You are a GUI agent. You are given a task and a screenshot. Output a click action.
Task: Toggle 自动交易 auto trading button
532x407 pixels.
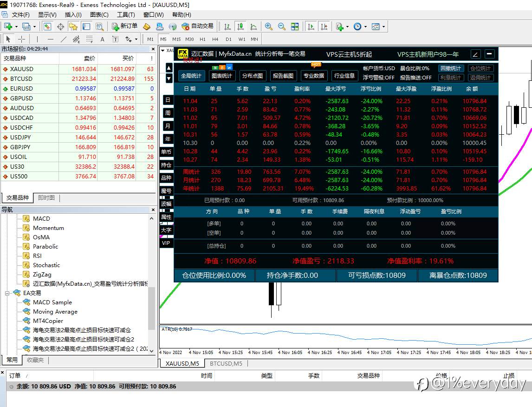197,26
